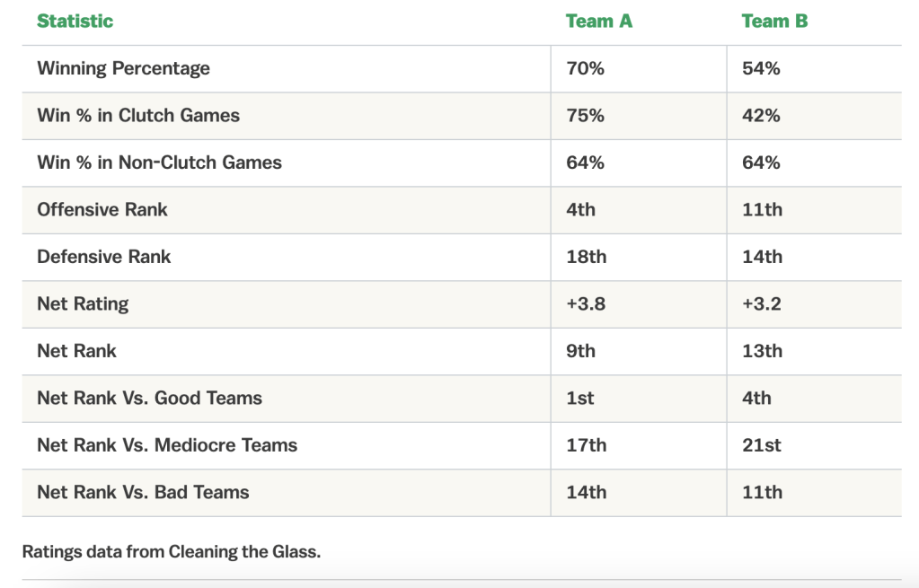The height and width of the screenshot is (588, 919).
Task: Click the Net Rating row label
Action: pos(83,303)
